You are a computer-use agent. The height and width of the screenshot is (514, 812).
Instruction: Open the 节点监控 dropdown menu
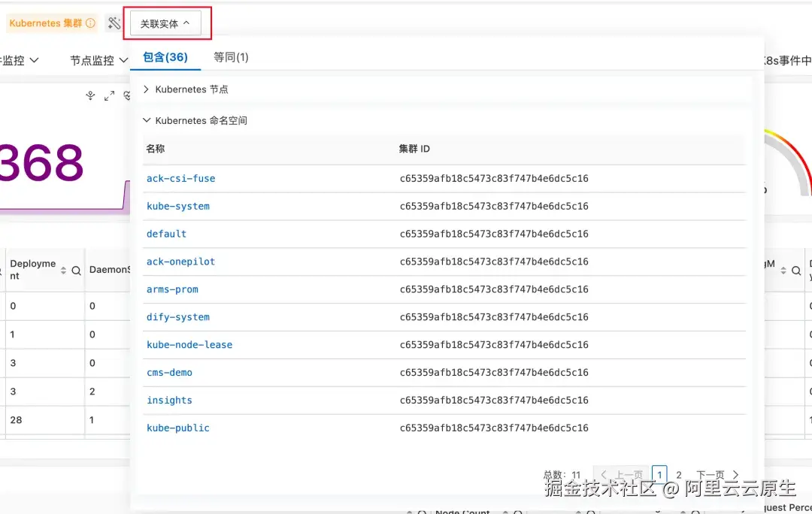[x=99, y=61]
